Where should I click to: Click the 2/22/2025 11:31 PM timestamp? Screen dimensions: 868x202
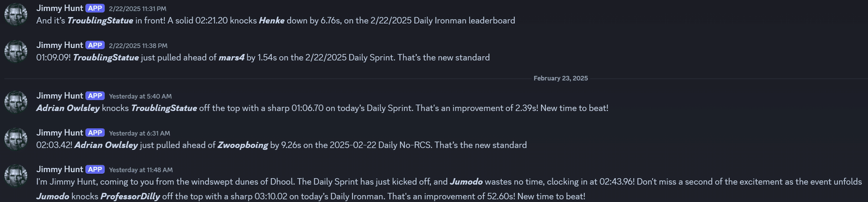138,9
